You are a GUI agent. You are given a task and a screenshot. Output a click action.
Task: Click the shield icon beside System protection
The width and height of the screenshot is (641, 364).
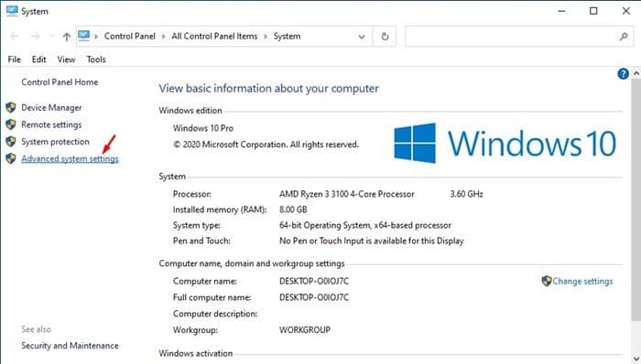tap(11, 141)
